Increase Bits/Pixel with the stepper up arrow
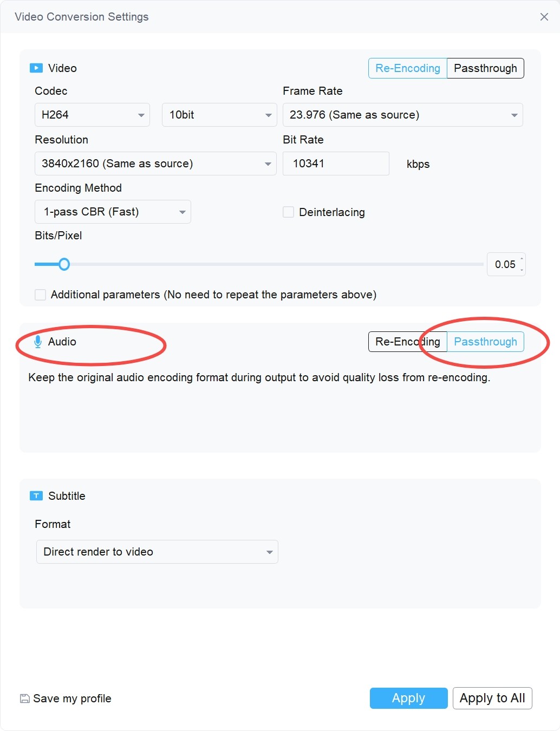This screenshot has width=560, height=731. pos(522,259)
